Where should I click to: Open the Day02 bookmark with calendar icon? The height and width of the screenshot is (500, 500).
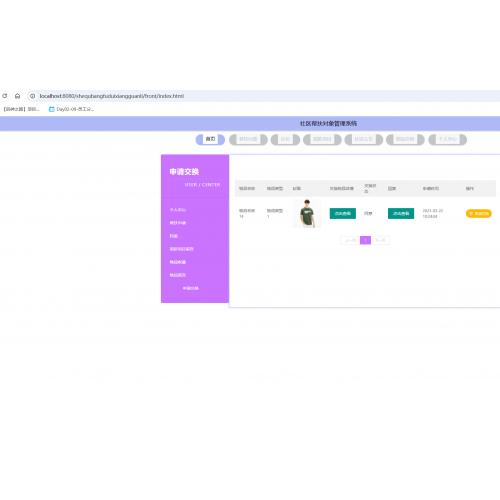pyautogui.click(x=71, y=109)
